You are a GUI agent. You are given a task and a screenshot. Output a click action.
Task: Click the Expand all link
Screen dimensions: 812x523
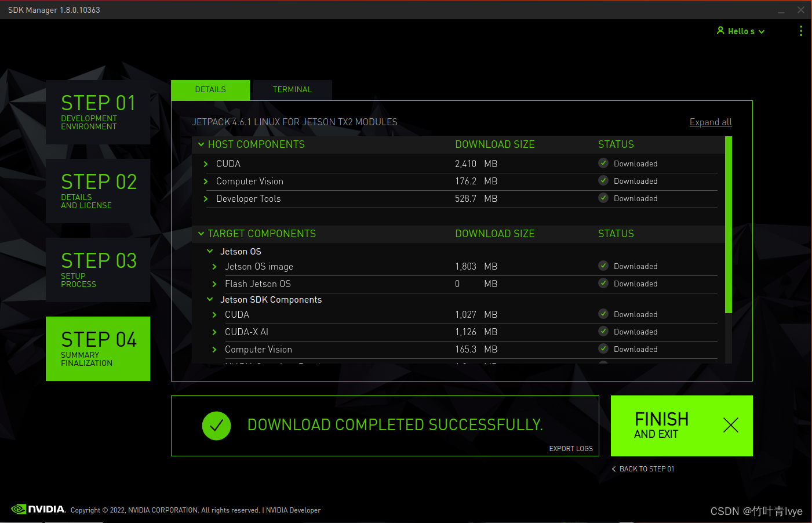coord(711,122)
